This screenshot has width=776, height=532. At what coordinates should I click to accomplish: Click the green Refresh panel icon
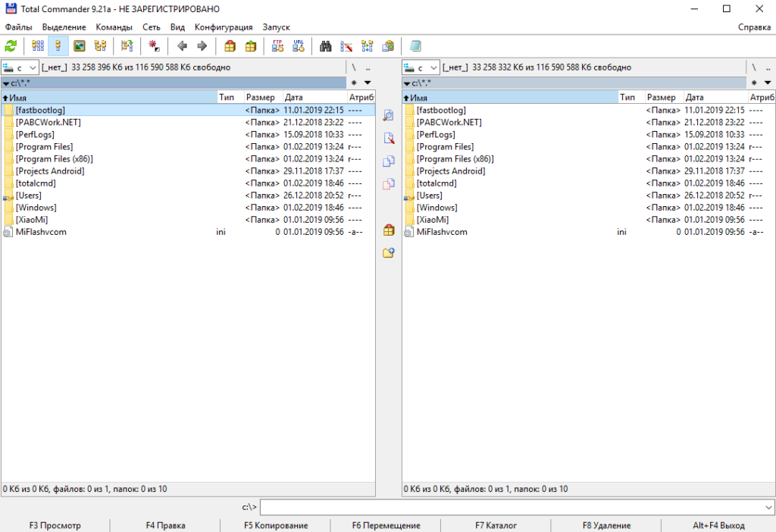11,46
